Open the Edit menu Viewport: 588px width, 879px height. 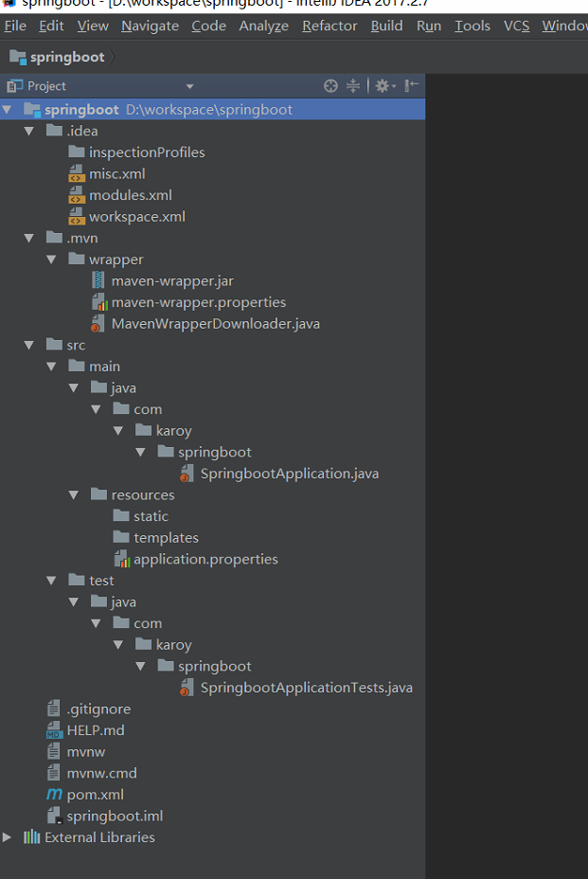click(51, 27)
